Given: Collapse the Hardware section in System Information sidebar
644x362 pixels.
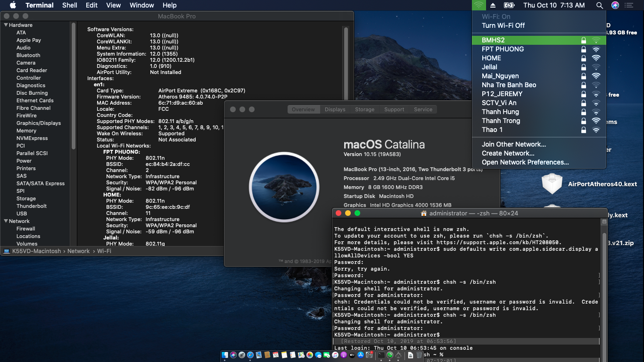Looking at the screenshot, I should coord(6,25).
